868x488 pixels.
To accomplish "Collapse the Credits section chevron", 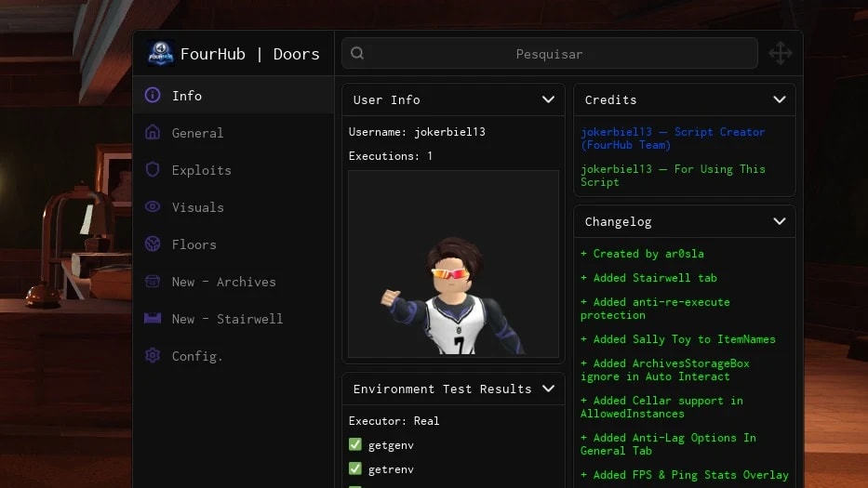I will pos(780,99).
